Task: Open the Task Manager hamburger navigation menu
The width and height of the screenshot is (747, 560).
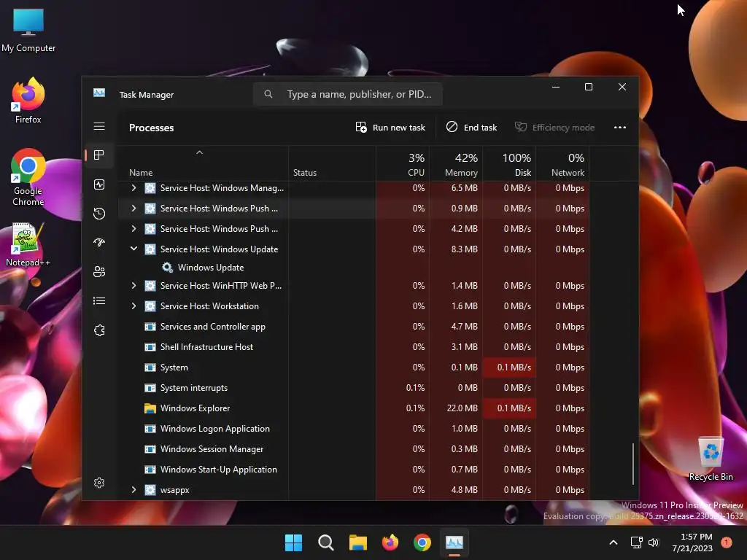Action: point(99,127)
